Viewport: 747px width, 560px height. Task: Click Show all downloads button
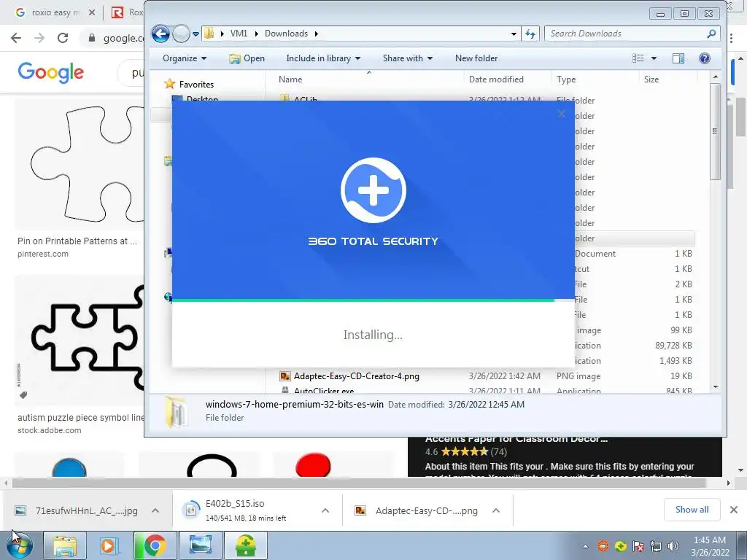692,510
